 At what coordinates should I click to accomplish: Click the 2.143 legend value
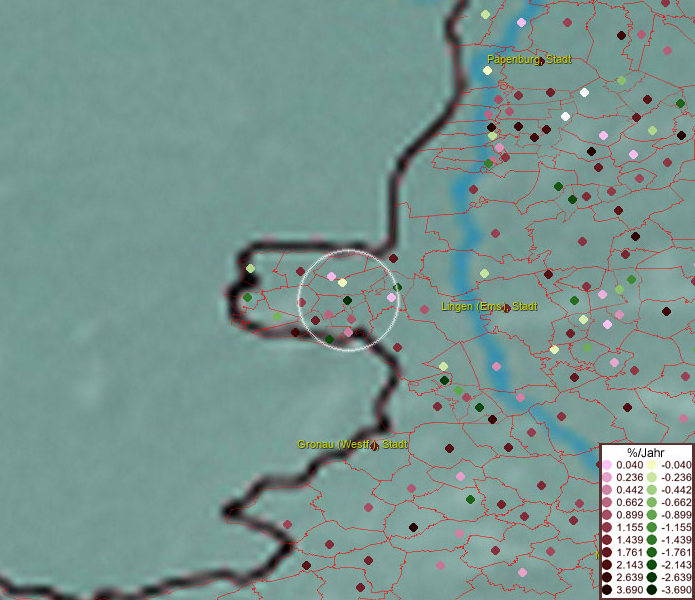tap(630, 566)
